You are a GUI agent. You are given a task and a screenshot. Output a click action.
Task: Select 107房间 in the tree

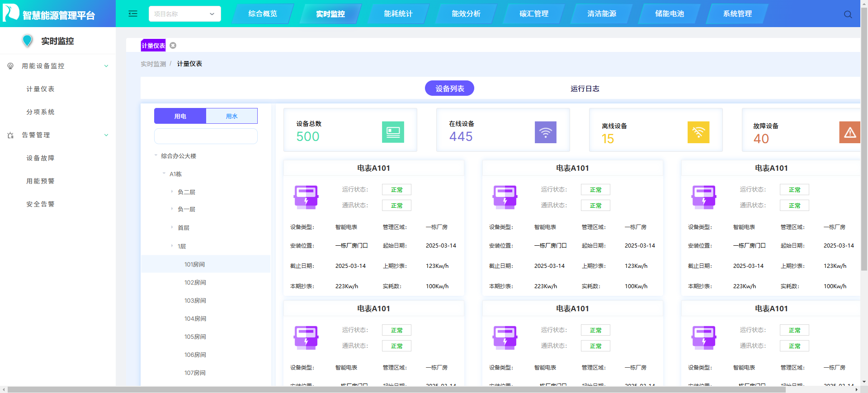[x=195, y=373]
